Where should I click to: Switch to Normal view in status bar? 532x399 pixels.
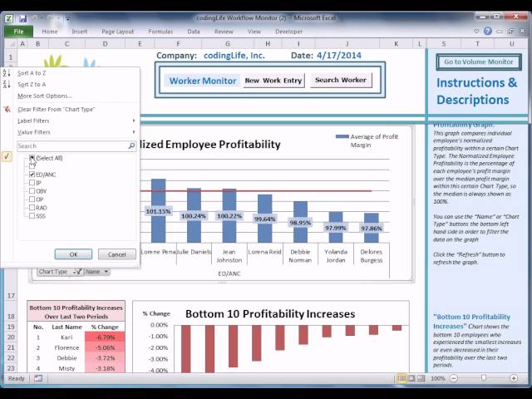pos(401,378)
